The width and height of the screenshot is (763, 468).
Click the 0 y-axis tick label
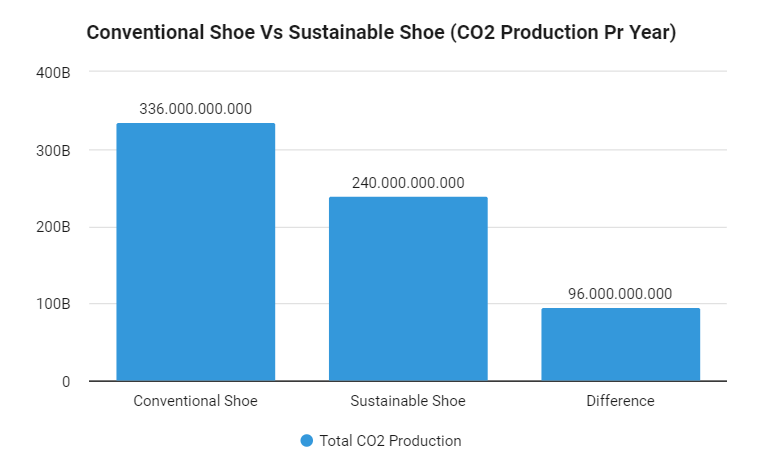[66, 382]
